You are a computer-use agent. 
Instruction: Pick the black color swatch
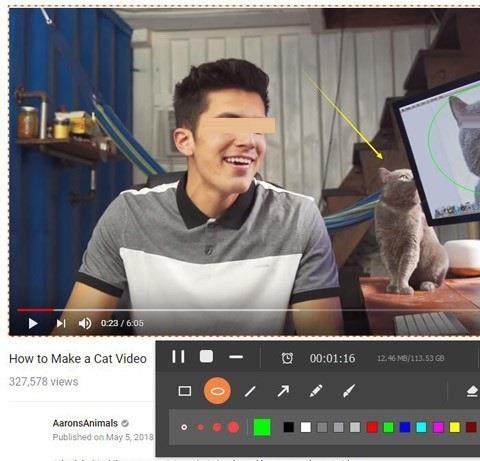click(289, 427)
